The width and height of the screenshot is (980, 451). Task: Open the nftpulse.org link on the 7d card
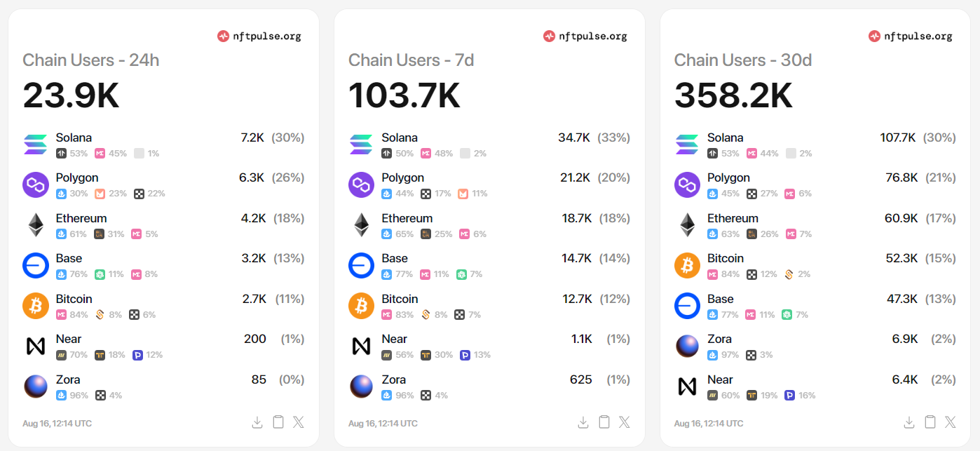point(585,36)
